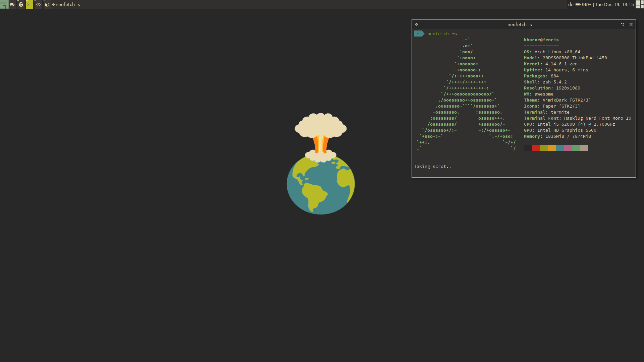Select the cube package workspace tag

pyautogui.click(x=47, y=5)
